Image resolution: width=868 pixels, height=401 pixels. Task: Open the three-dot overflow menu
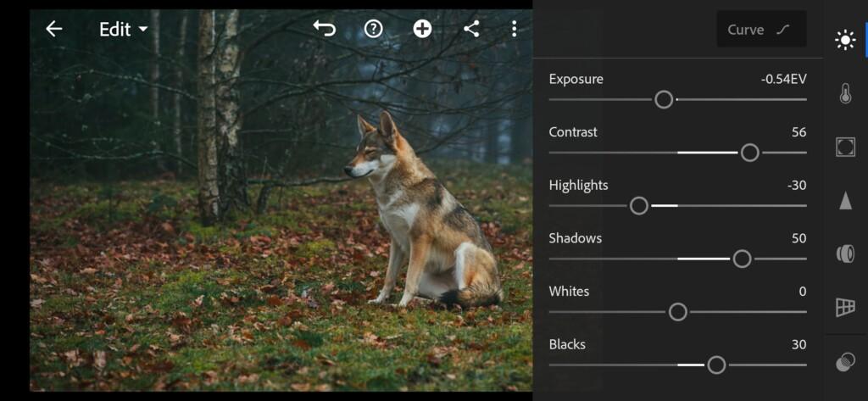pyautogui.click(x=515, y=29)
